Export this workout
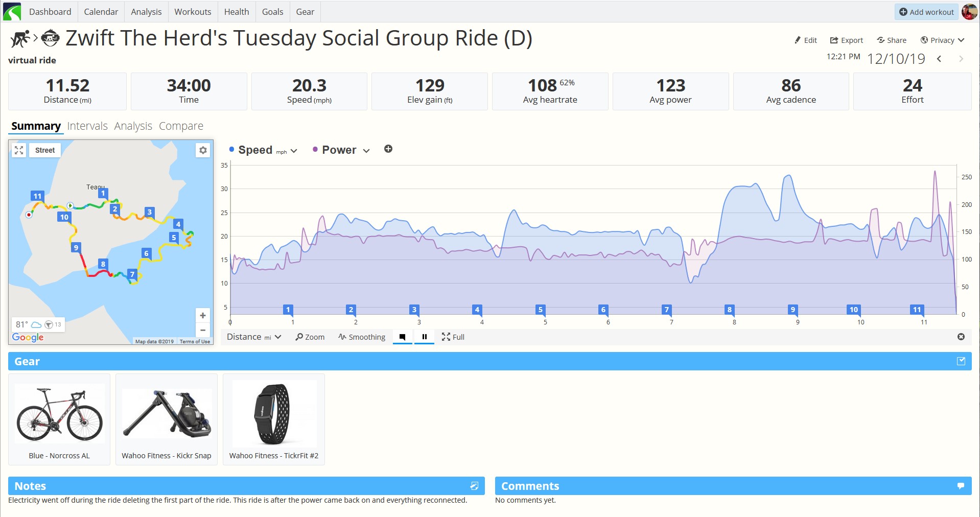Viewport: 980px width, 517px height. click(x=846, y=40)
